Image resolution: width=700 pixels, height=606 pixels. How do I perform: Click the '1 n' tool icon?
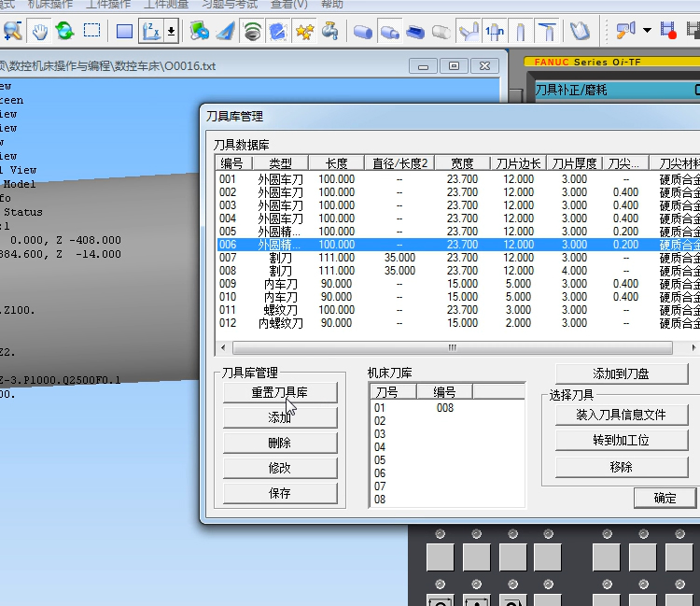[x=495, y=31]
